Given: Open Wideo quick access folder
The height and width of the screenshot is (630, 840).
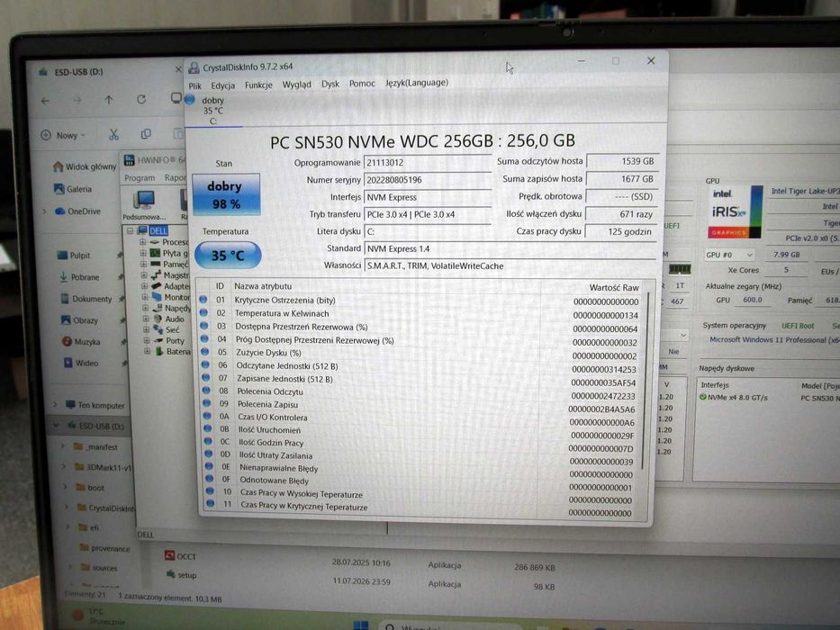Looking at the screenshot, I should point(81,363).
